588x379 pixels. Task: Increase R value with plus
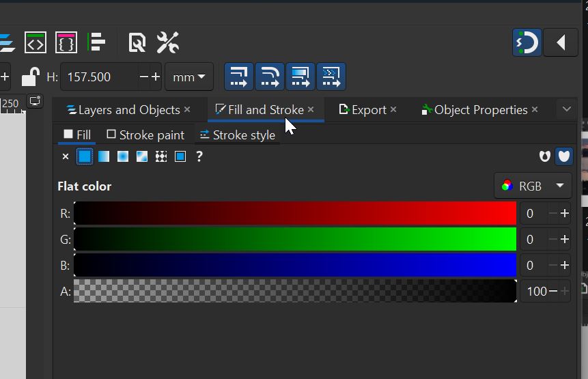pos(564,213)
